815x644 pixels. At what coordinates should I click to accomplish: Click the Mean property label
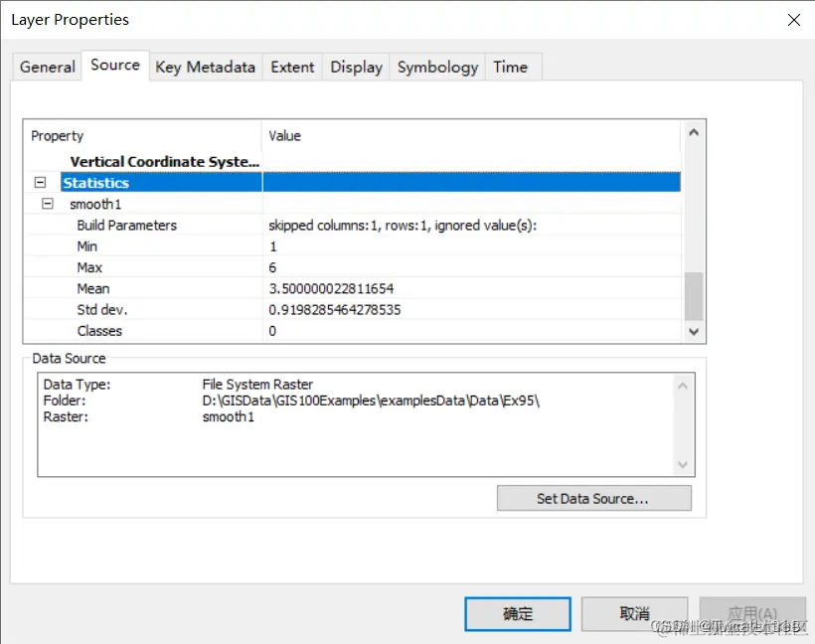tap(93, 288)
